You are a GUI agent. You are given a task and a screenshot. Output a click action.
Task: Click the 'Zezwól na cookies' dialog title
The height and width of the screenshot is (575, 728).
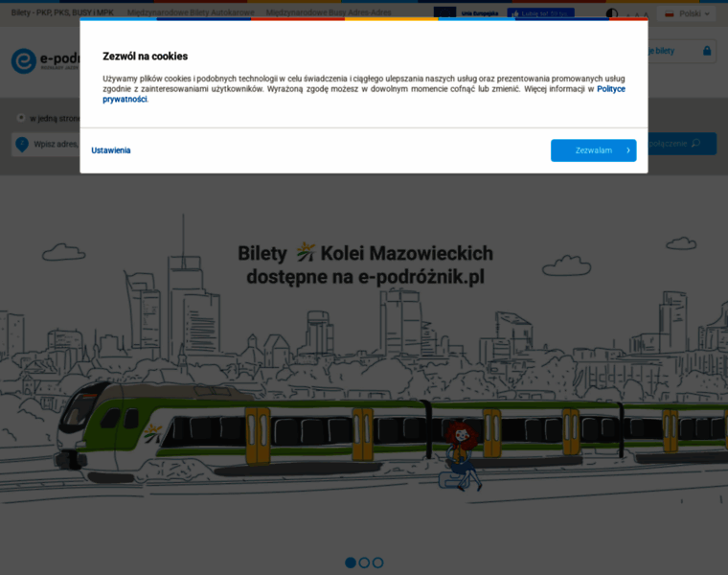146,57
